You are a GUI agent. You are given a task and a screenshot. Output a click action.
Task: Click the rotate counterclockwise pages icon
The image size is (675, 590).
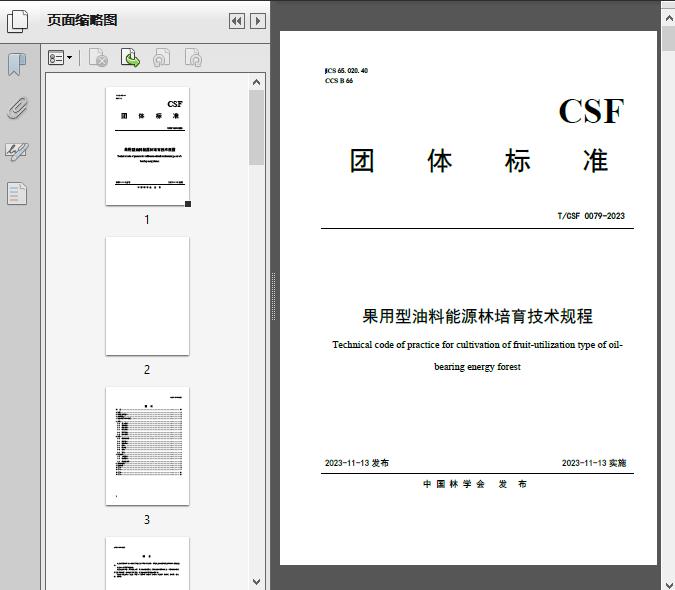pyautogui.click(x=162, y=58)
